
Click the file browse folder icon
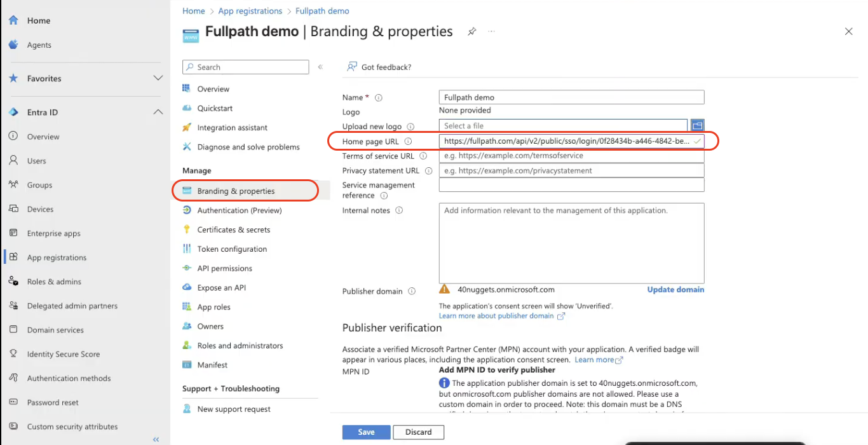coord(698,126)
